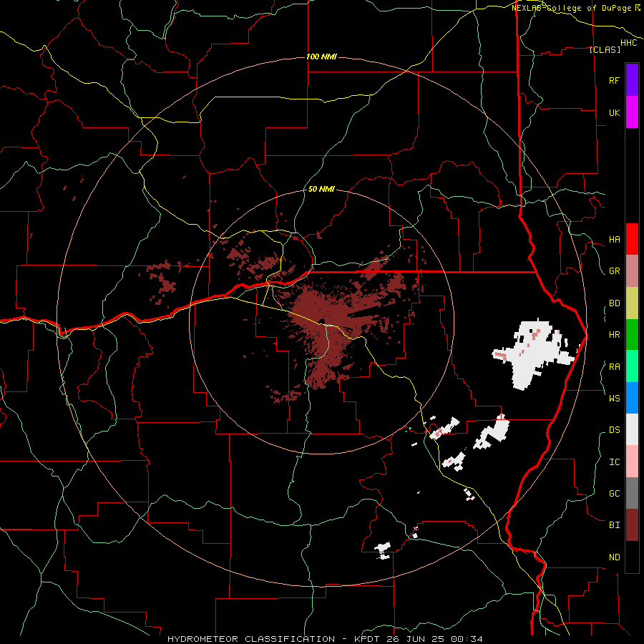Click the GR legend label

(x=614, y=271)
